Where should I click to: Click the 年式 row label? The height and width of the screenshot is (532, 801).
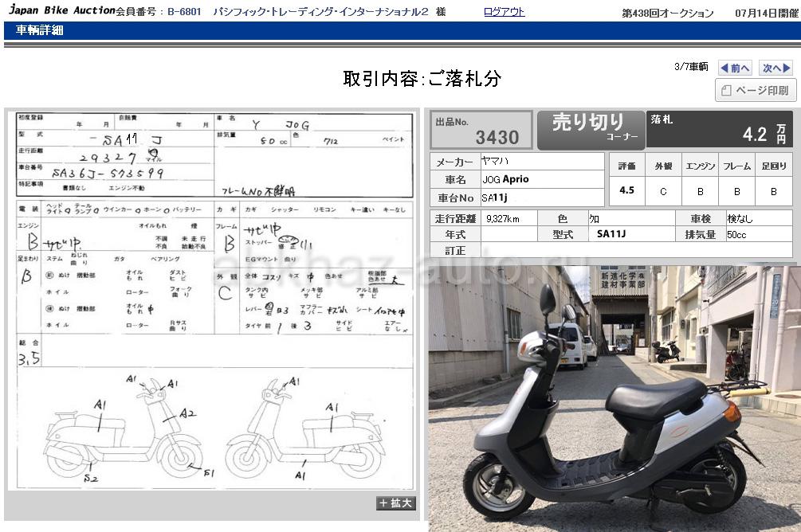point(455,235)
